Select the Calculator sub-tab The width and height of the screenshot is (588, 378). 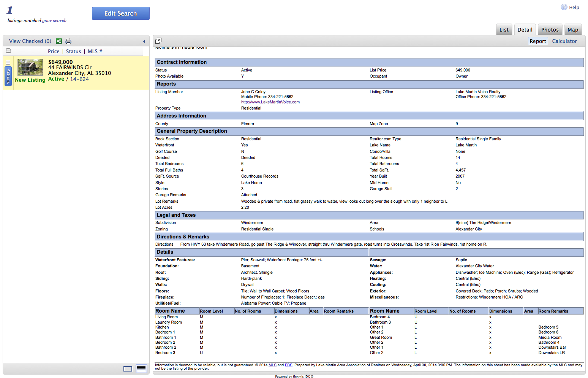pyautogui.click(x=564, y=41)
